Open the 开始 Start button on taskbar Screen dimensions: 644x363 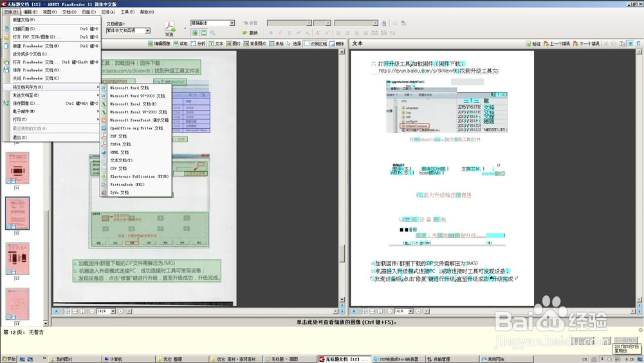[9, 359]
